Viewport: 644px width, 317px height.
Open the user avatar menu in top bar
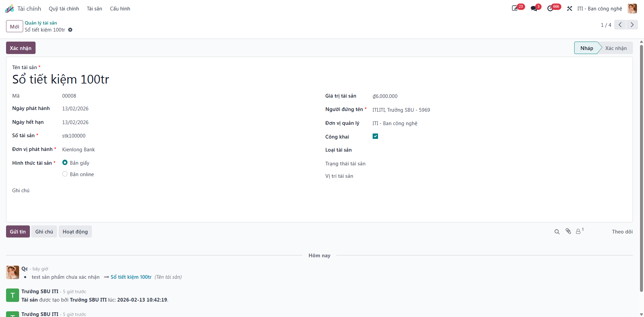coord(632,8)
